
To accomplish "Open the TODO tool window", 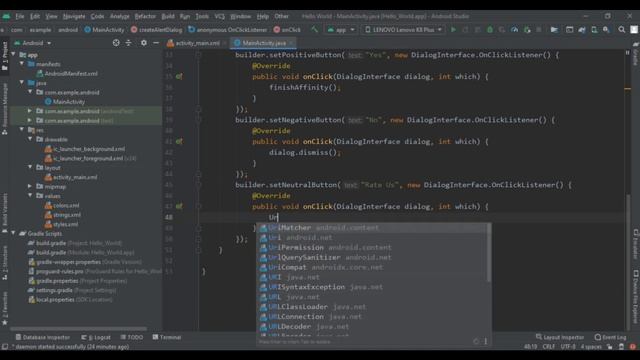I will pyautogui.click(x=131, y=337).
